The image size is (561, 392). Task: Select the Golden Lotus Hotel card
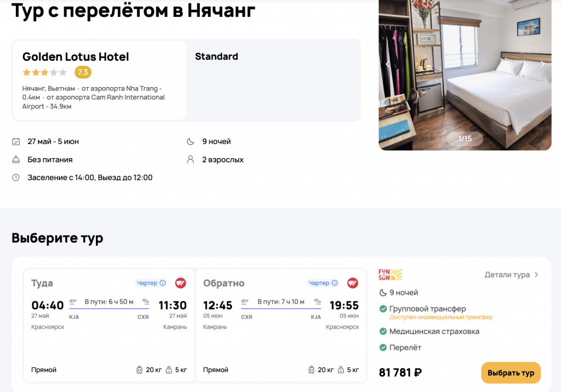coord(100,80)
